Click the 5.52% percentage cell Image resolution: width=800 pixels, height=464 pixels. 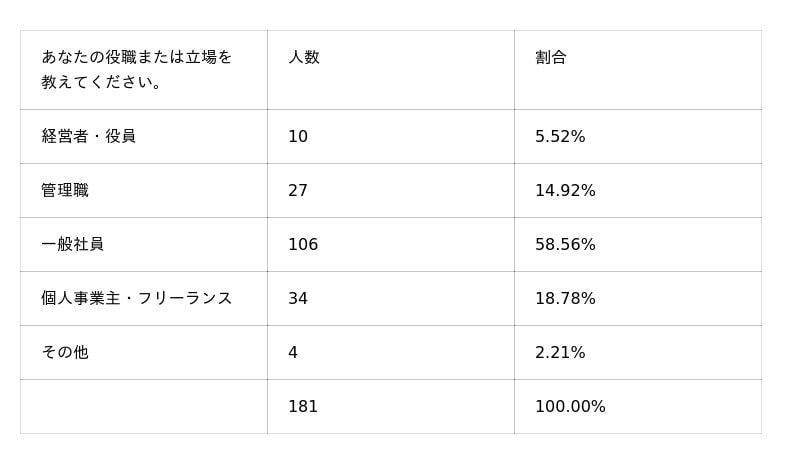560,137
